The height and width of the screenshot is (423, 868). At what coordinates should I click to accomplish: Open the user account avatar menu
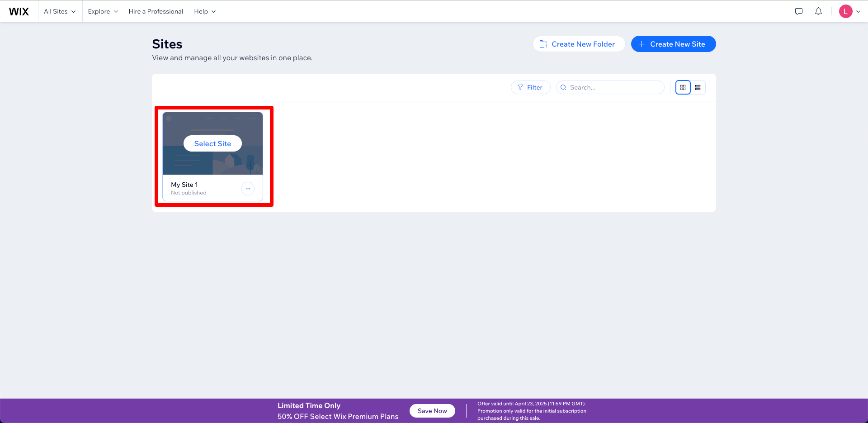846,11
